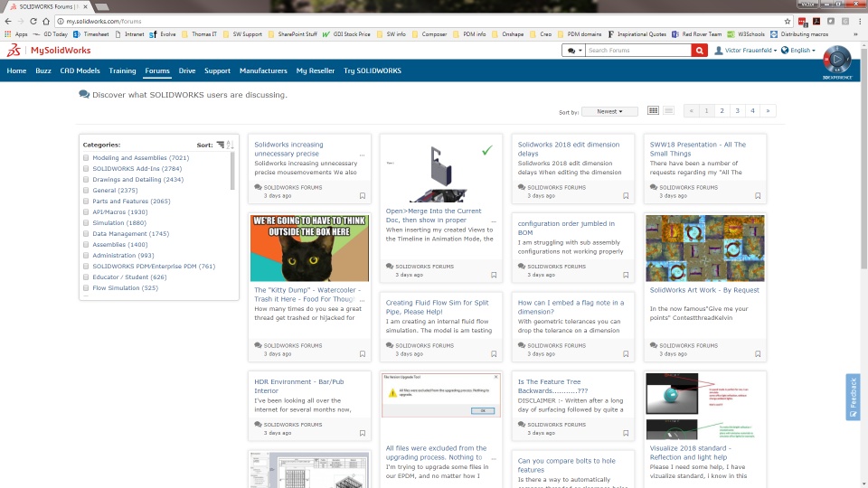The image size is (868, 488).
Task: Show more bookmarks bar overflow chevron
Action: click(855, 34)
